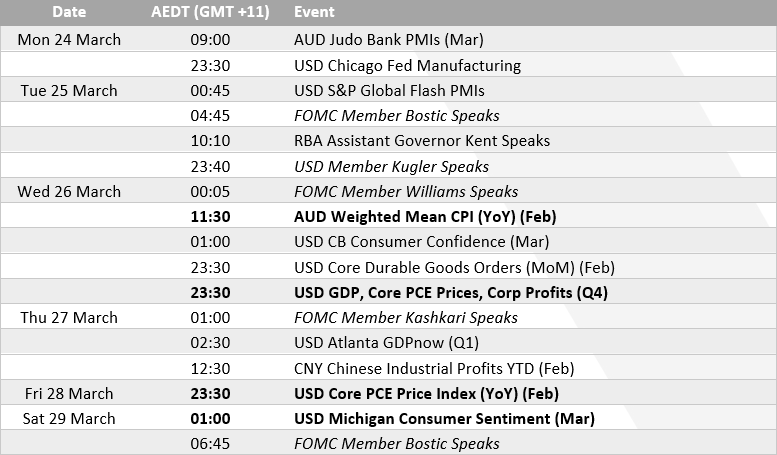Click the USD Core Durable Goods Orders event

454,267
